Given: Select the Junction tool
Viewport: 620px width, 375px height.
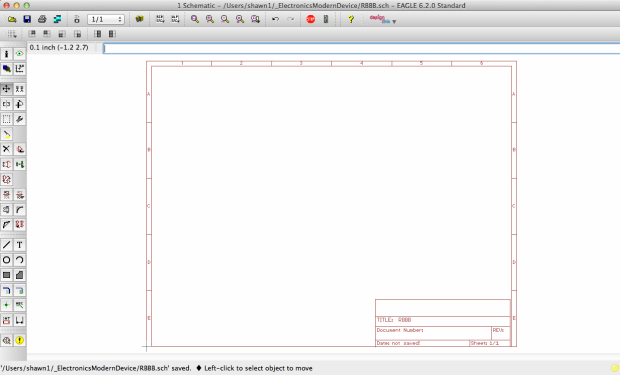Looking at the screenshot, I should (x=6, y=305).
